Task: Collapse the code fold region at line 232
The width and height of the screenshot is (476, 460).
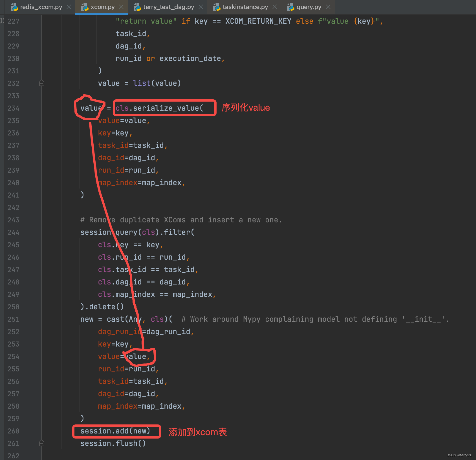Action: coord(42,83)
